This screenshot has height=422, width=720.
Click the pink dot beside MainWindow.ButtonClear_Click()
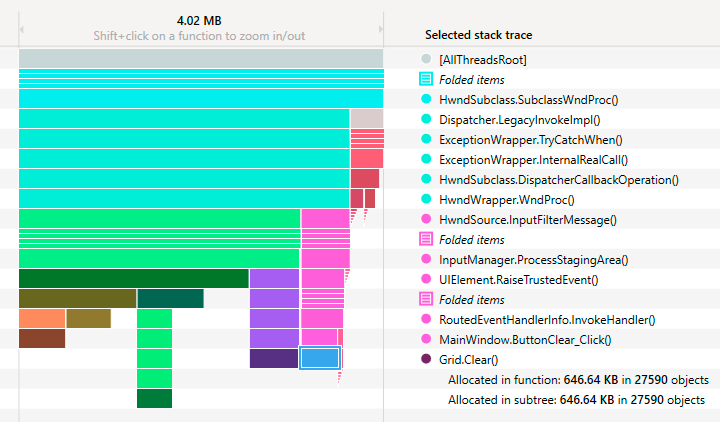click(x=426, y=340)
